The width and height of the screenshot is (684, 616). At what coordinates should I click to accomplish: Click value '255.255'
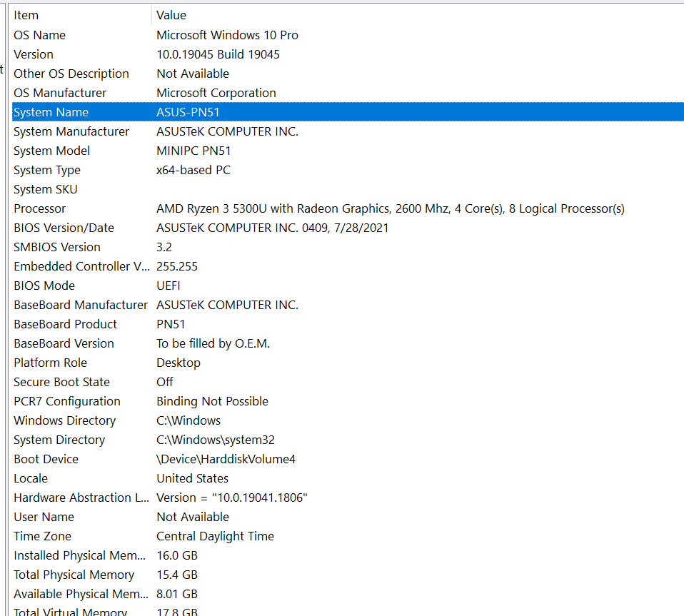(177, 266)
